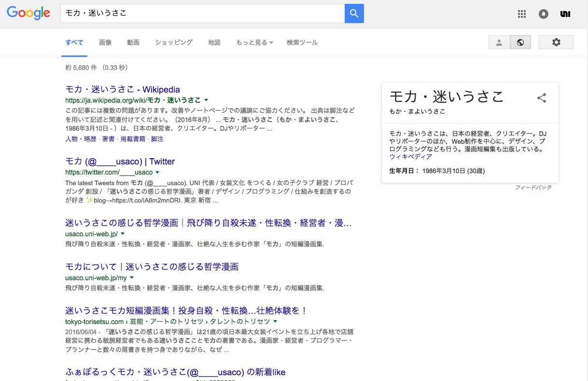The image size is (588, 381).
Task: Select the すべて tab
Action: click(x=74, y=42)
